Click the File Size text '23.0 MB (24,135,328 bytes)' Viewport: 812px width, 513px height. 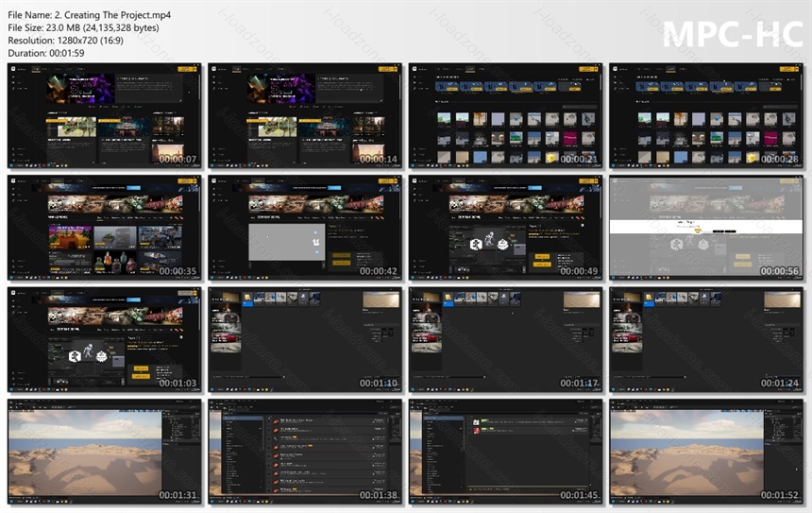click(103, 28)
